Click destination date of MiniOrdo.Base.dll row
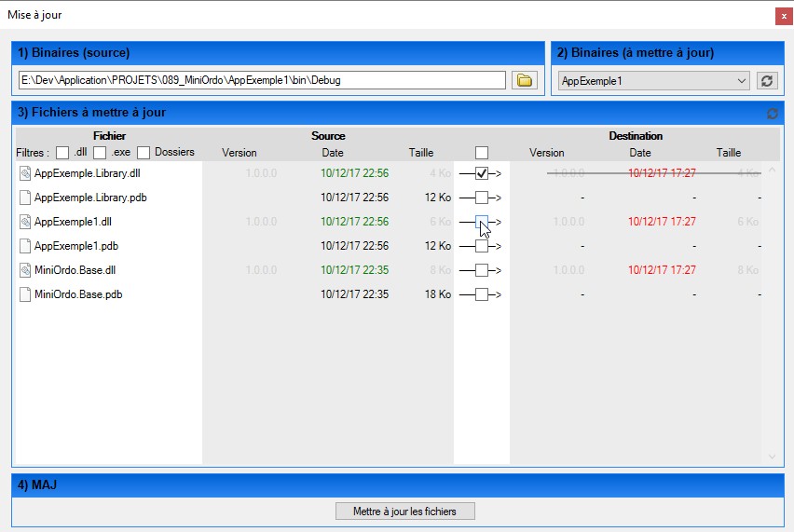Viewport: 794px width, 532px height. 662,270
